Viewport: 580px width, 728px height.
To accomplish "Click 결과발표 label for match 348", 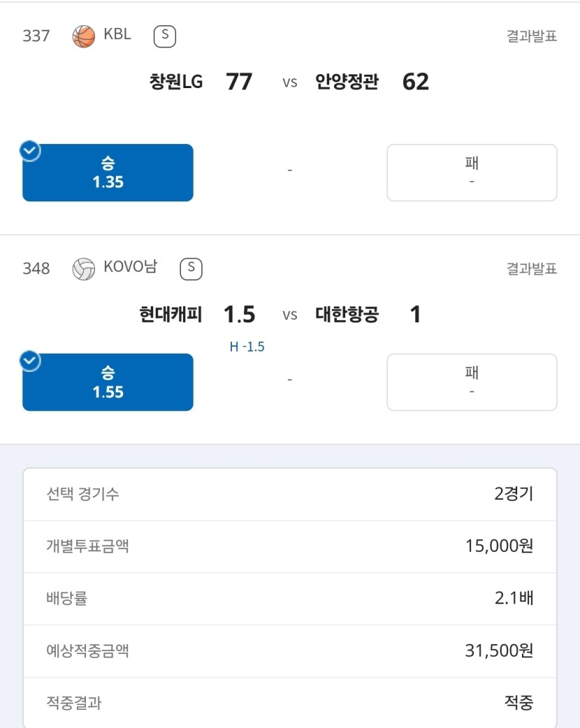I will click(532, 269).
